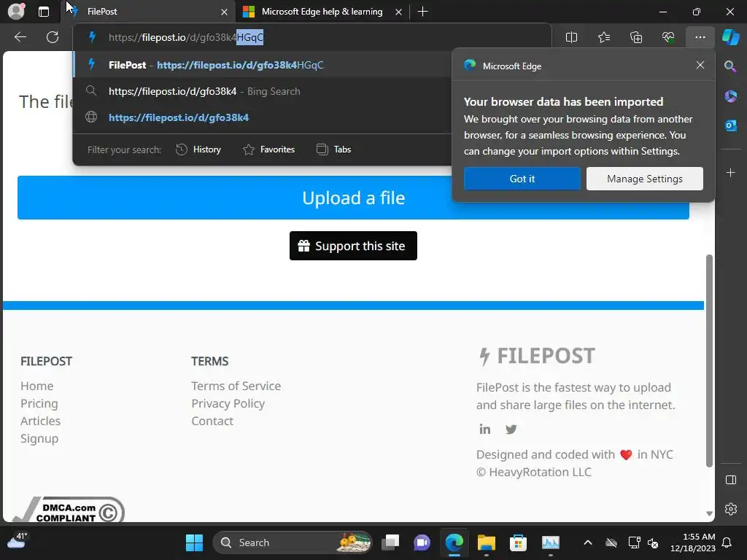Screen dimensions: 747x560
Task: Click the DMCA.com Compliant badge
Action: click(68, 510)
